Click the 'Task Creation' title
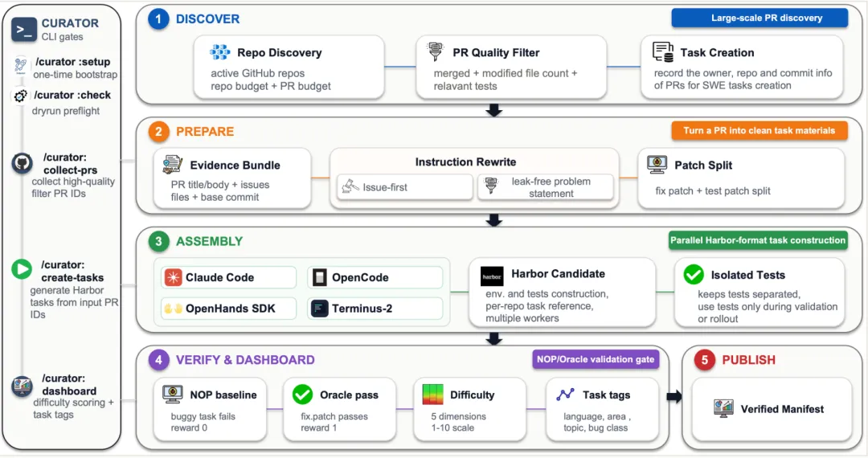Viewport: 868px width, 458px height. 717,52
